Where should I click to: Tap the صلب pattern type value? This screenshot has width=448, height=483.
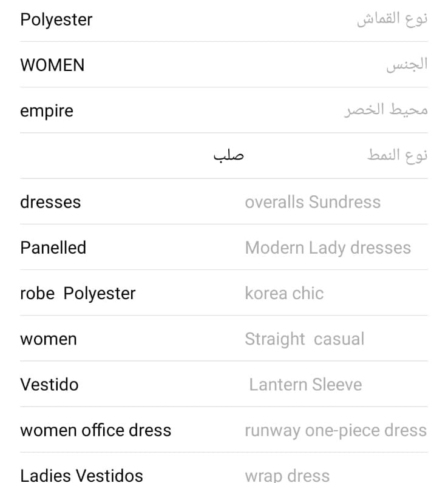coord(228,155)
